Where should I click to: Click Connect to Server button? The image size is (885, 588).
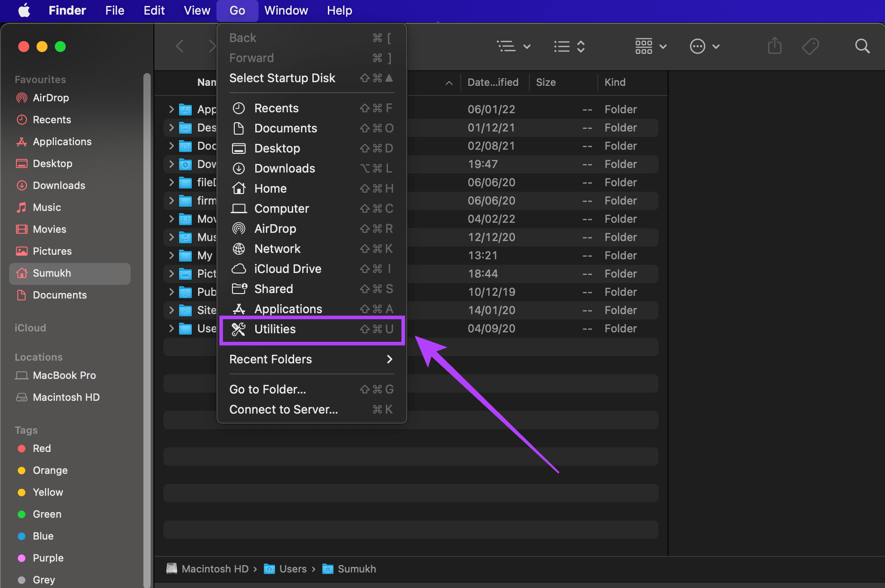(x=284, y=409)
